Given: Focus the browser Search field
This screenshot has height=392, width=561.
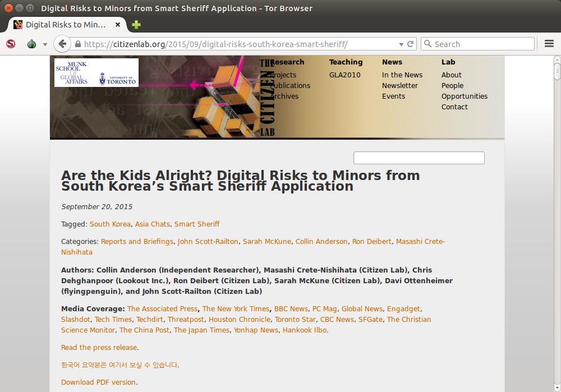Looking at the screenshot, I should point(477,44).
